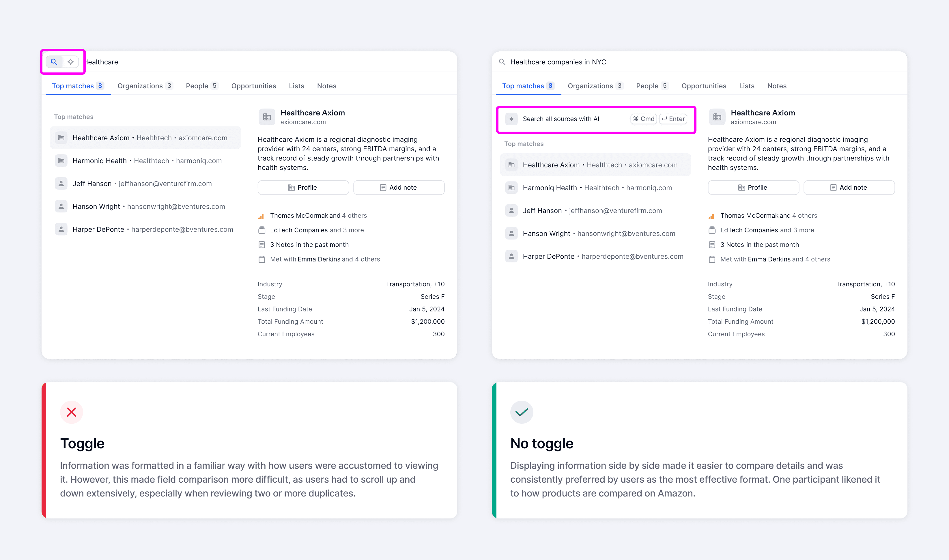Click calendar icon by Met with Emma Derkins

click(x=261, y=259)
